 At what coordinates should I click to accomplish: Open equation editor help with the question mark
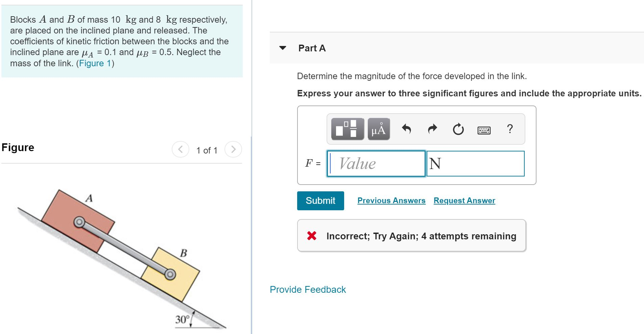coord(510,129)
